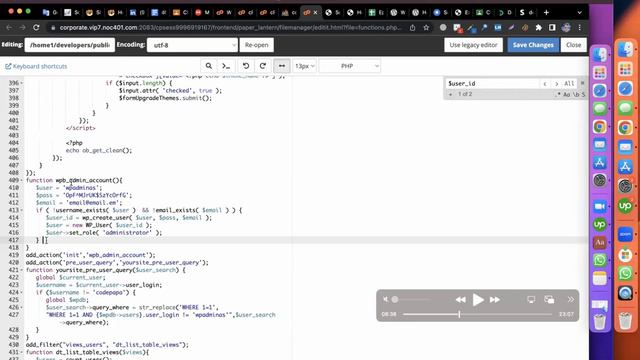Click the Re-open button
The height and width of the screenshot is (360, 640).
(x=256, y=45)
